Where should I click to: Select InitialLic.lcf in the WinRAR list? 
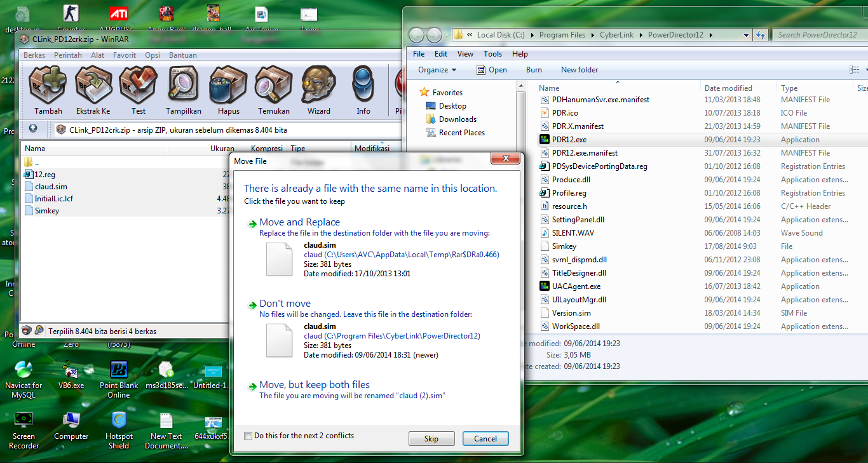tap(49, 199)
